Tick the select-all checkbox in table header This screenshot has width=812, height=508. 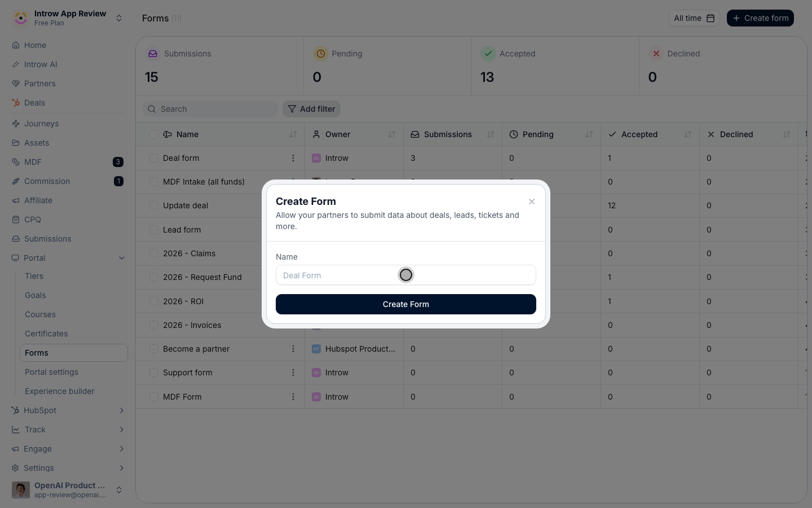click(153, 134)
